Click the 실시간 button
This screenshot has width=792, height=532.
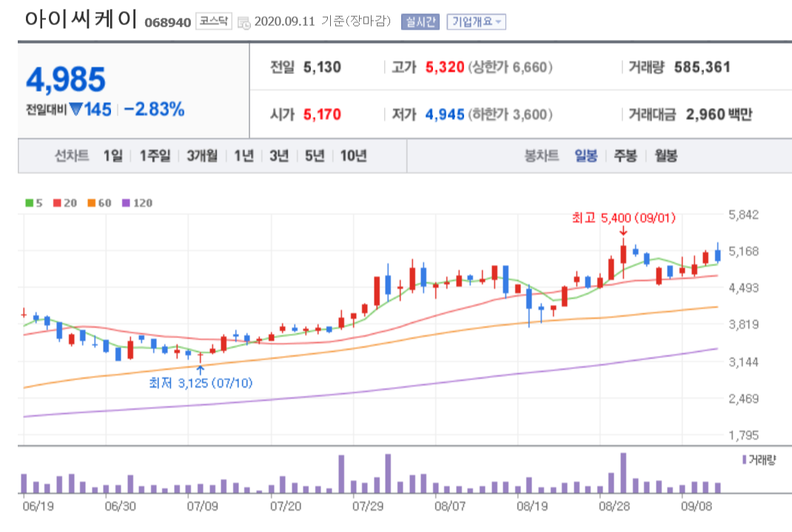pyautogui.click(x=420, y=21)
